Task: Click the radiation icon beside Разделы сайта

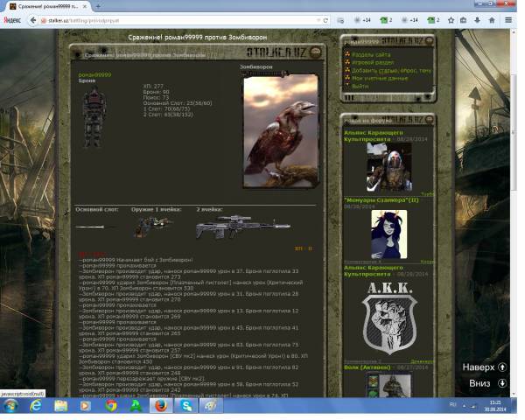Action: pyautogui.click(x=347, y=54)
